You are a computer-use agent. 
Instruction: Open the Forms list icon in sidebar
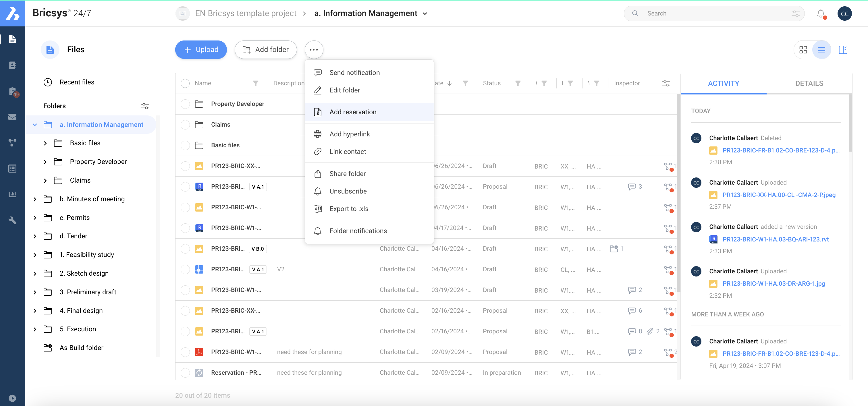[x=12, y=169]
